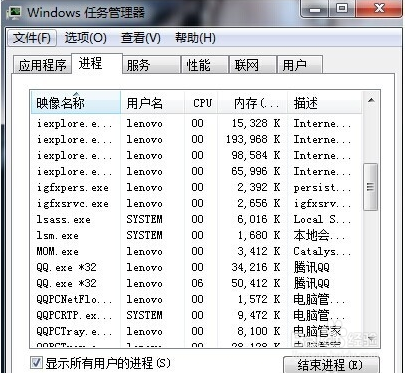
Task: Click memory value 2,656 K
Action: point(258,203)
